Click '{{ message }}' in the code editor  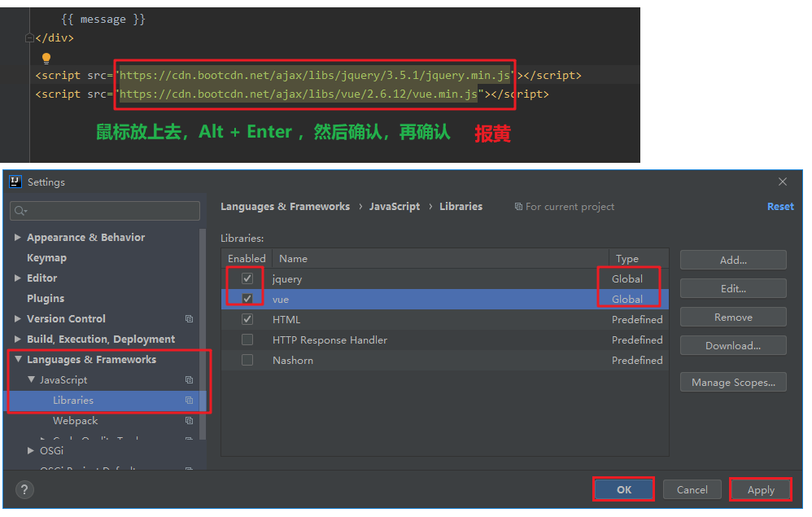[x=103, y=20]
